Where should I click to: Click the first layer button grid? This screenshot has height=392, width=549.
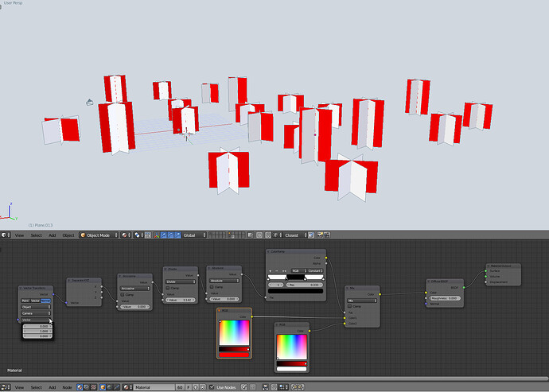click(x=216, y=235)
